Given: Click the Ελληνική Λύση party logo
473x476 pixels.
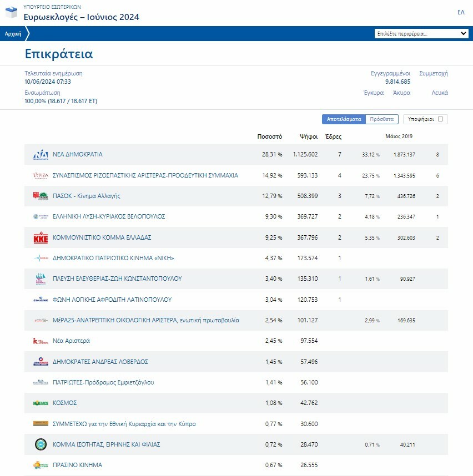Looking at the screenshot, I should pos(41,217).
